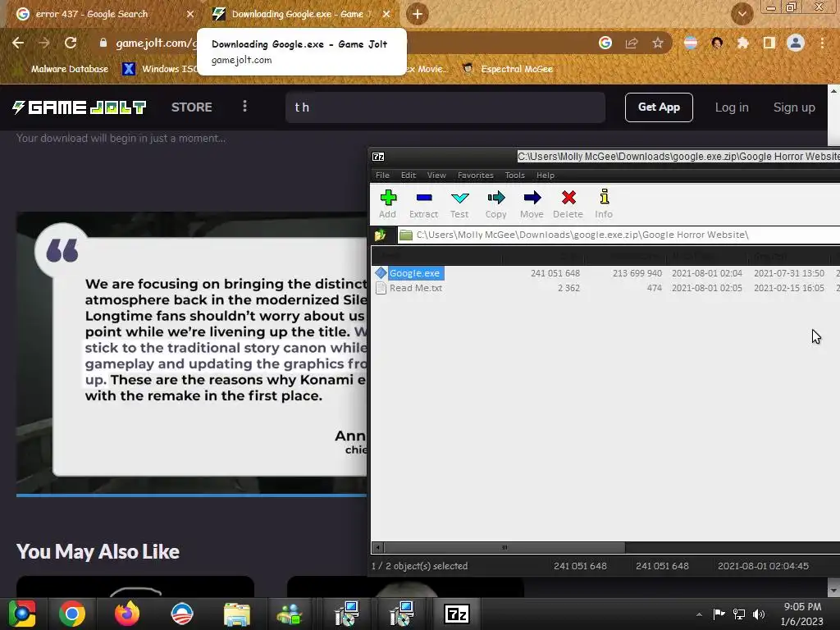This screenshot has height=630, width=840.
Task: Close the error 437 Google Search tab
Action: (190, 14)
